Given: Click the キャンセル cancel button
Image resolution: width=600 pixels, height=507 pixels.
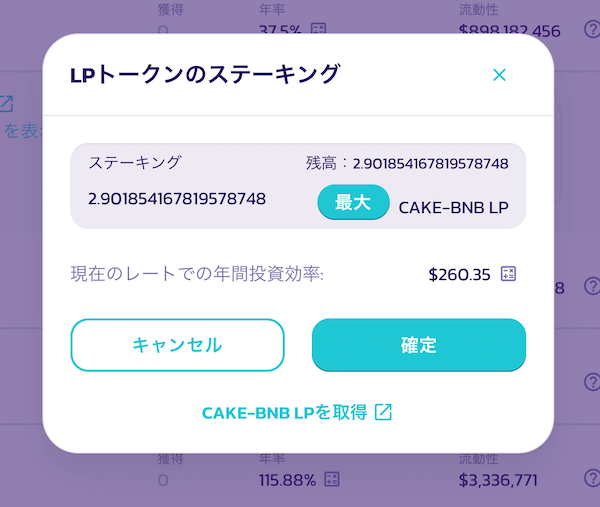Looking at the screenshot, I should click(x=178, y=345).
